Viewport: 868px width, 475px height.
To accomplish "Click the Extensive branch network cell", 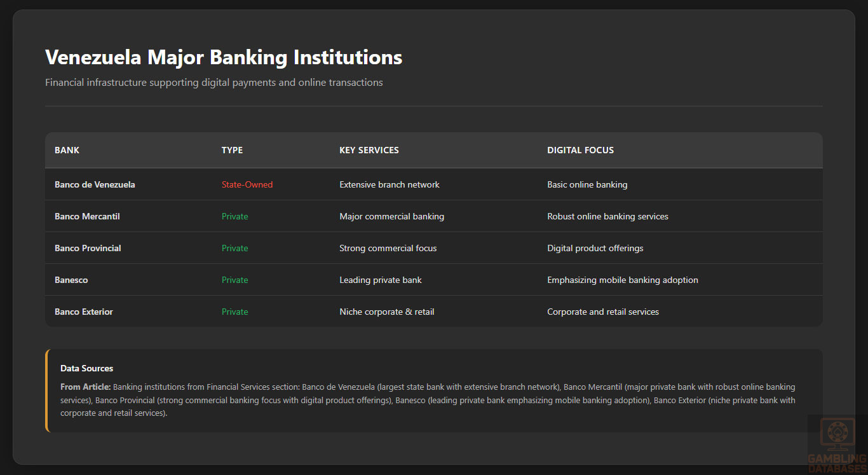I will pyautogui.click(x=389, y=184).
